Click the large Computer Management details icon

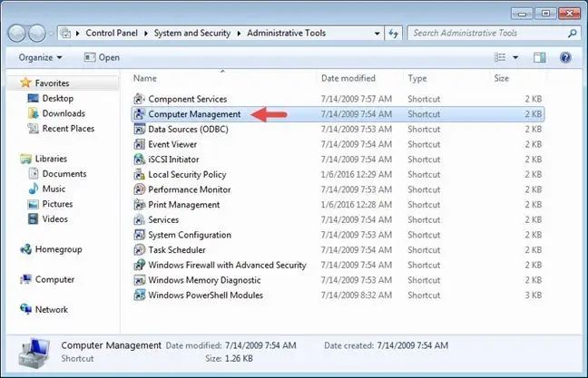pyautogui.click(x=34, y=353)
